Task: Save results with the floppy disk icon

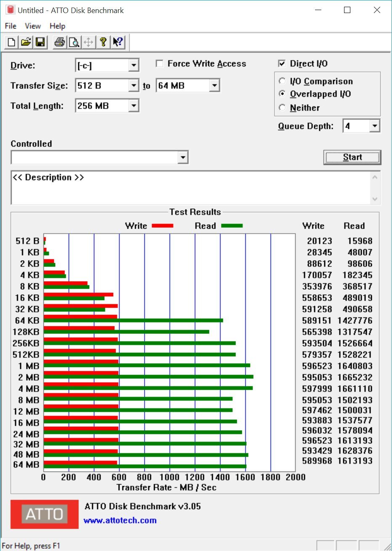Action: [40, 42]
